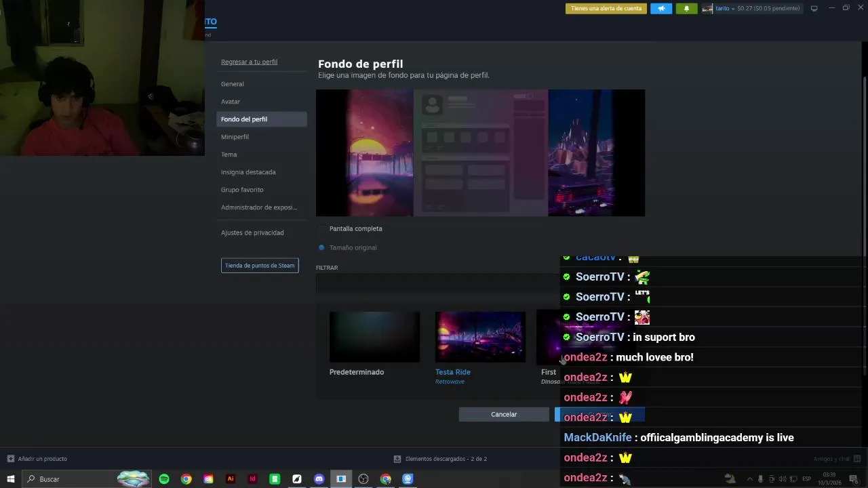
Task: Open Adobe InDesign from the taskbar
Action: (x=252, y=479)
